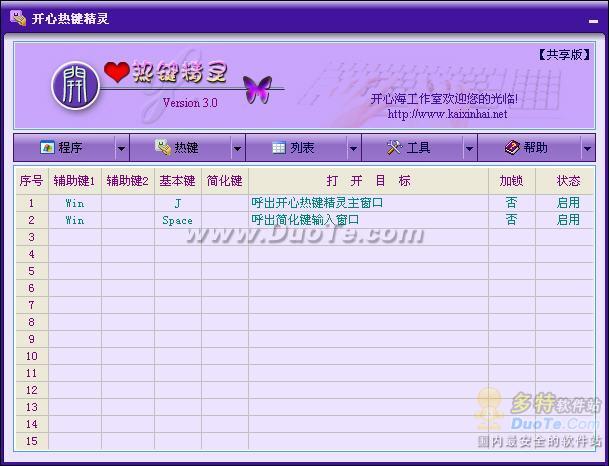Select row 呼出简化键输入窗口

click(x=305, y=220)
